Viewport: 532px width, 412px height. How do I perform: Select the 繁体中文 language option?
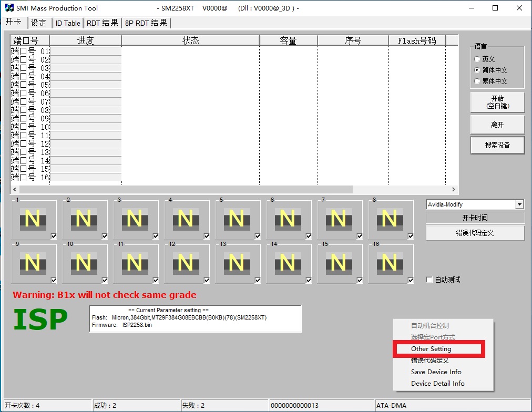[477, 81]
